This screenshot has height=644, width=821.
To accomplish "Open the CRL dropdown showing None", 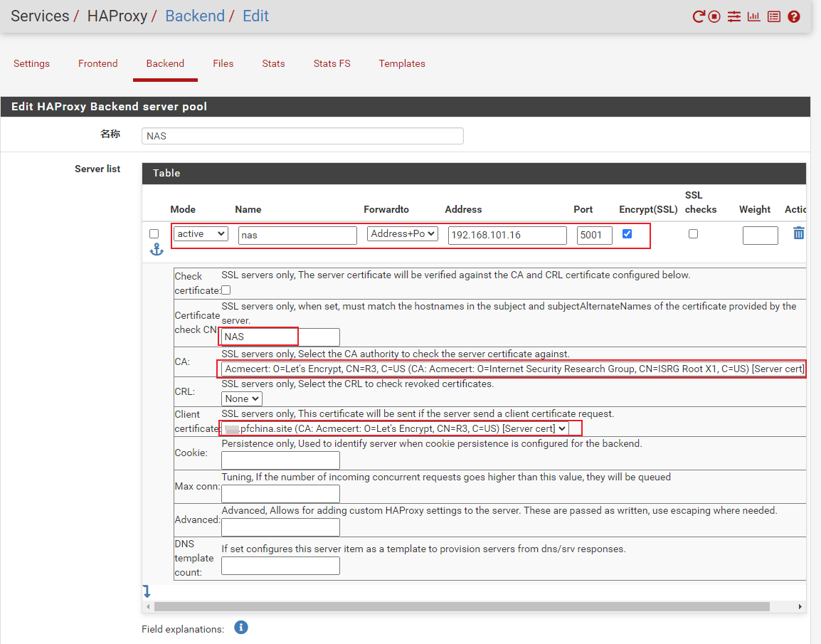I will (x=242, y=399).
